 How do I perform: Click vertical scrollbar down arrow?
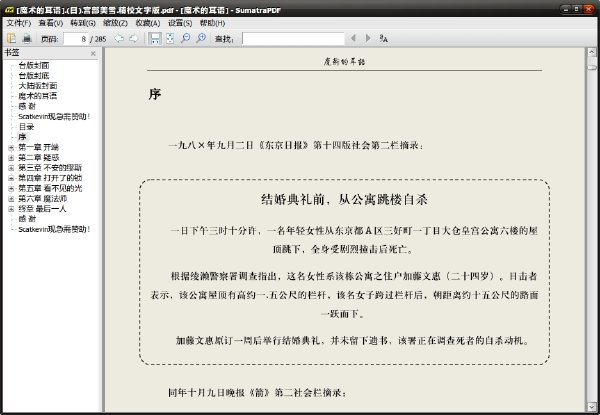592,406
